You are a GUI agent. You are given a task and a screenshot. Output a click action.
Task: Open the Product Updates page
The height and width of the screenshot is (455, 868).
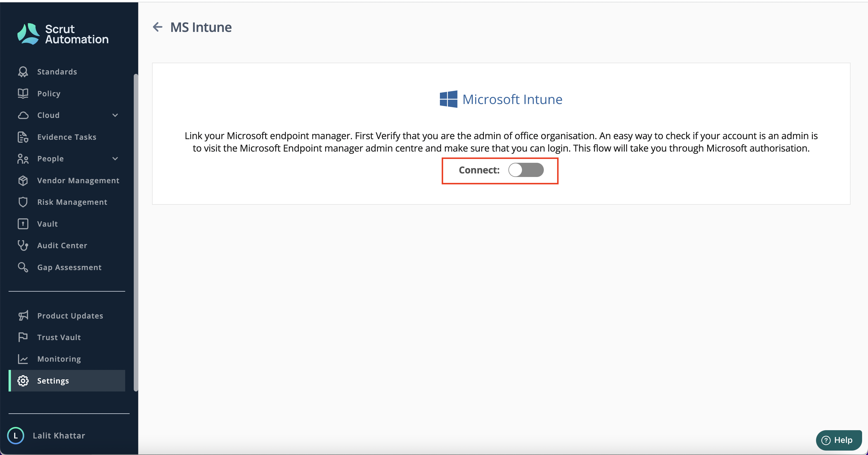67,315
